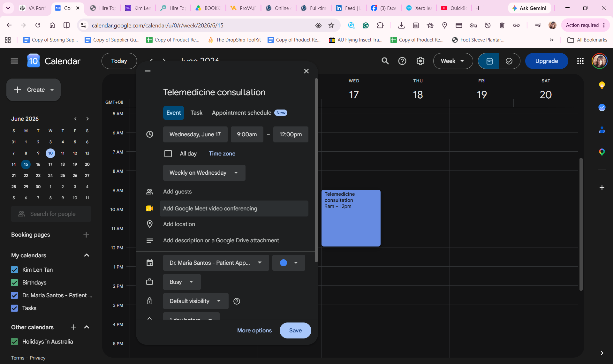Toggle the main menu hamburger icon
The height and width of the screenshot is (364, 613).
click(14, 61)
